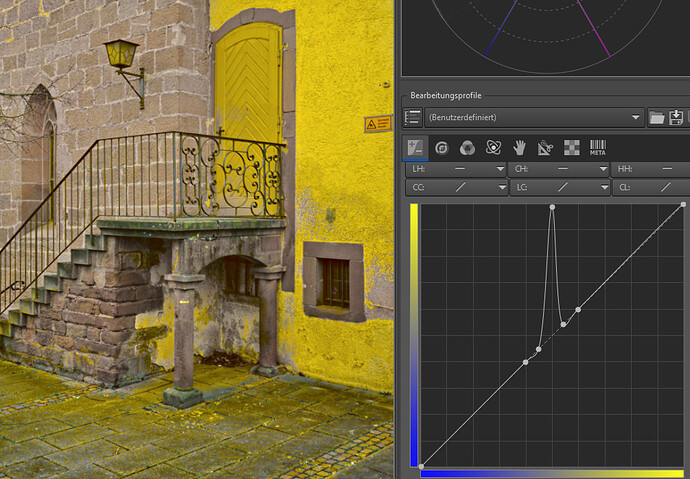This screenshot has height=479, width=690.
Task: Save the current profile with disk icon
Action: tap(676, 118)
